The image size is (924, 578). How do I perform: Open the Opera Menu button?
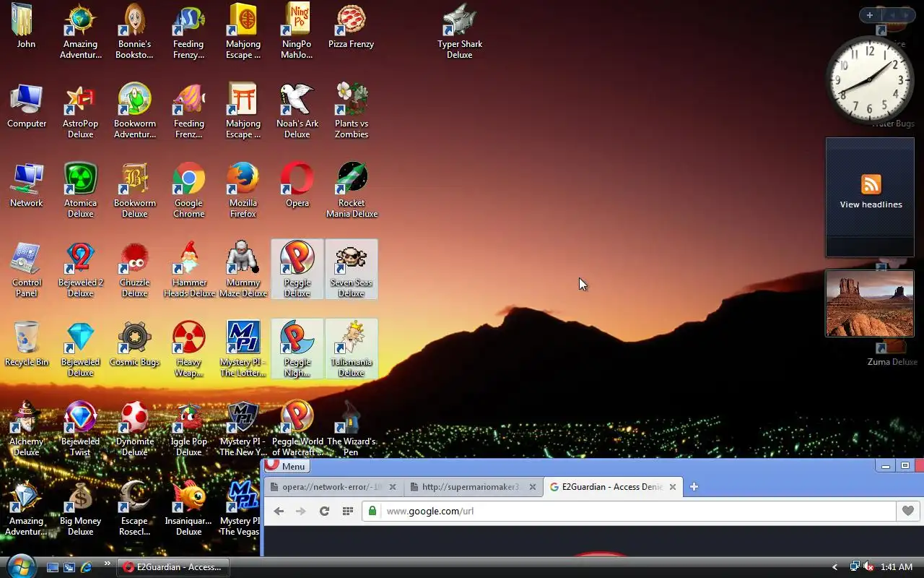pos(287,466)
